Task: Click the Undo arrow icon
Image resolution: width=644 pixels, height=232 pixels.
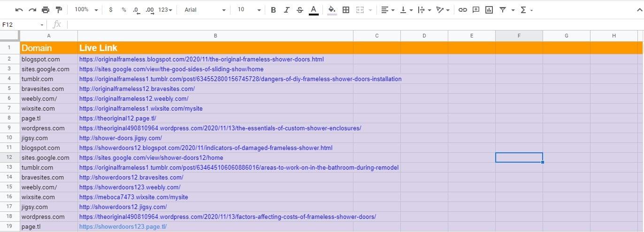Action: coord(19,10)
